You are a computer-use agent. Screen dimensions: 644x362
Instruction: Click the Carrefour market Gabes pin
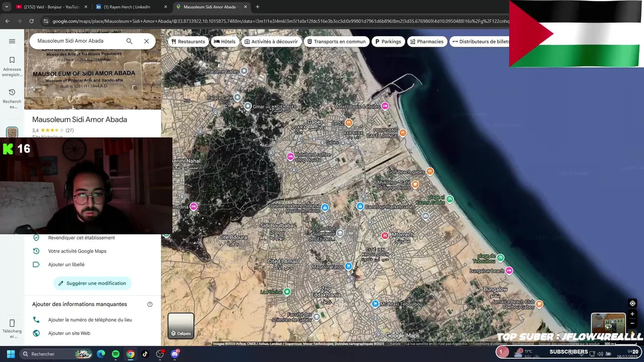pyautogui.click(x=360, y=206)
